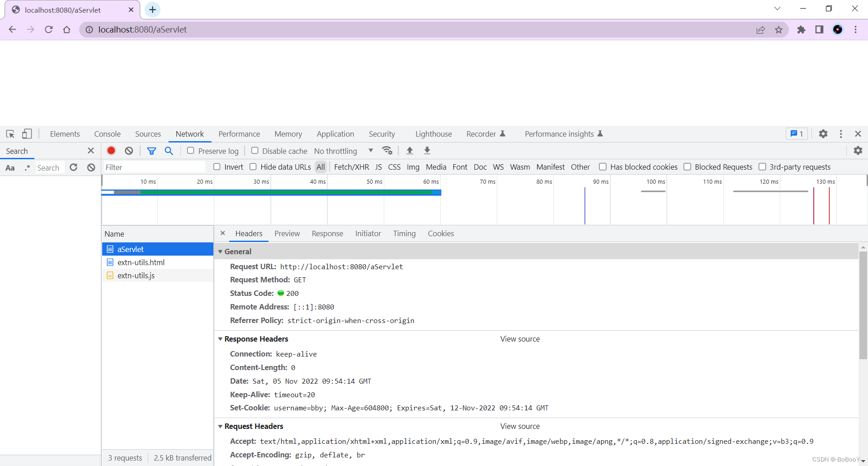Click the import HAR upload icon
Image resolution: width=868 pixels, height=466 pixels.
click(x=410, y=151)
